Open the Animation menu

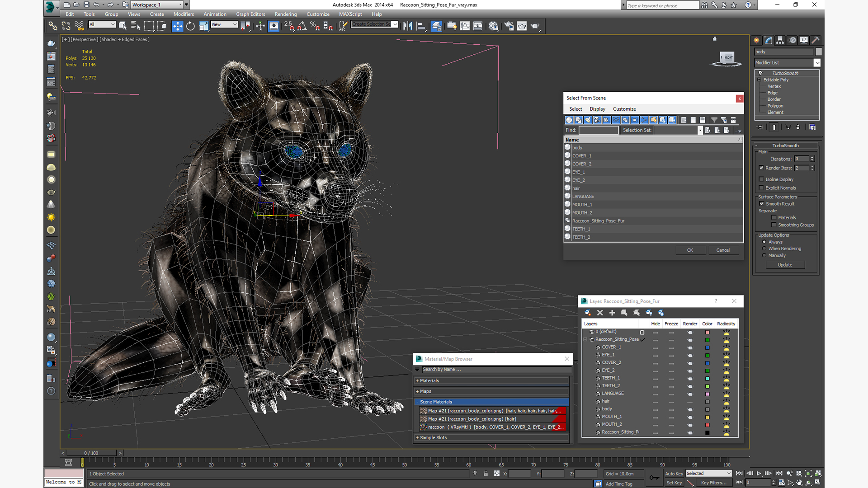(x=215, y=14)
